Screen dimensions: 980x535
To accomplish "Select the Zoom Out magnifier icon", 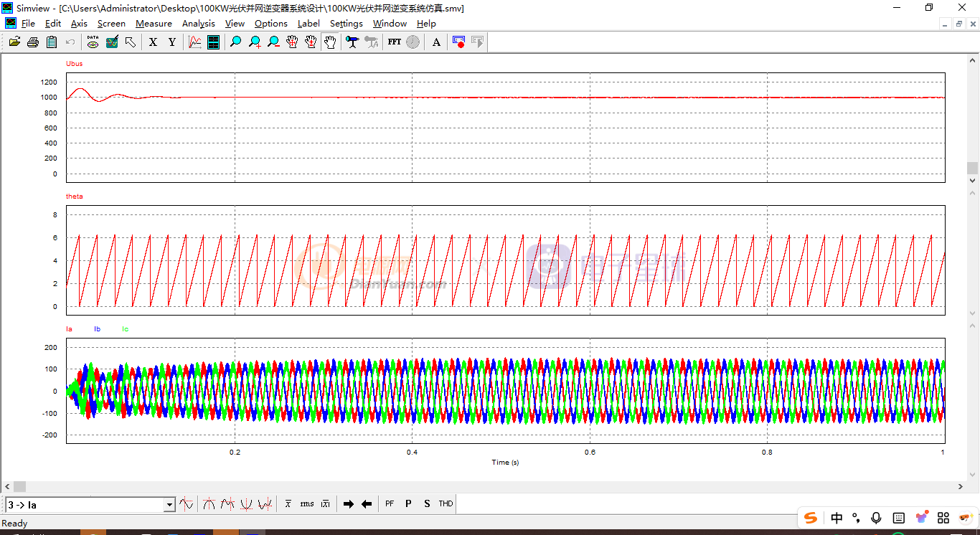I will pos(273,42).
